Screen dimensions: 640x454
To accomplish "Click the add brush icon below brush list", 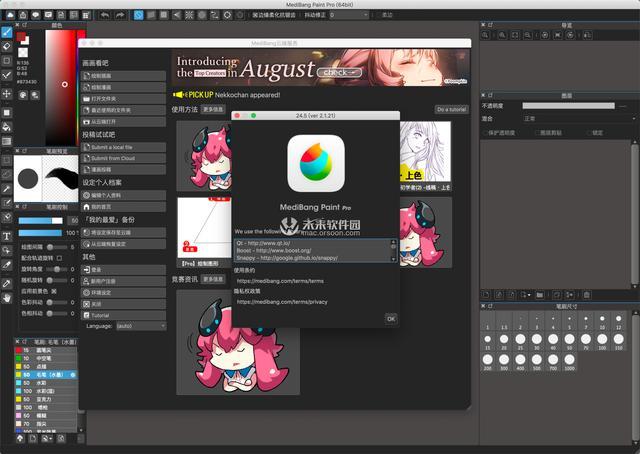I will 33,439.
